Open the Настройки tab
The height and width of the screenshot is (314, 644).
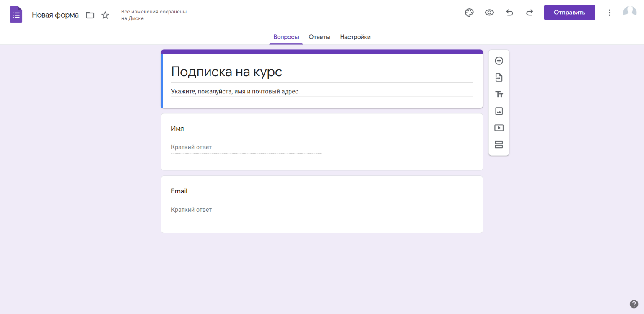pyautogui.click(x=355, y=37)
